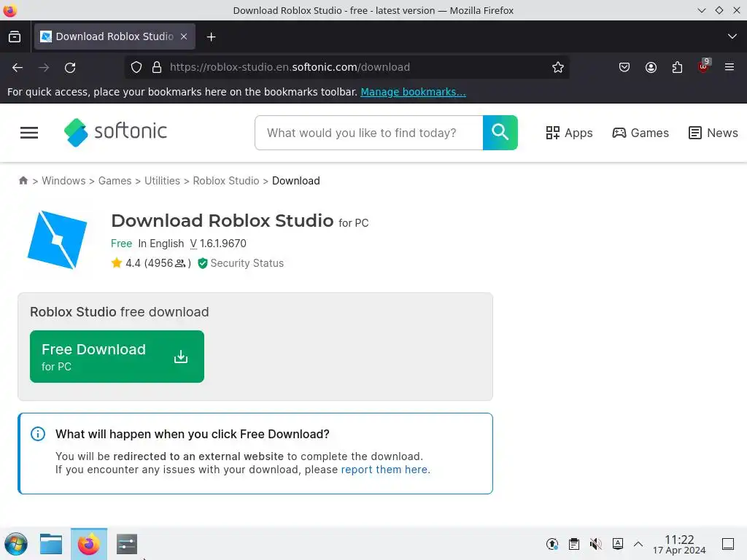
Task: Expand hidden system tray icons
Action: [638, 544]
